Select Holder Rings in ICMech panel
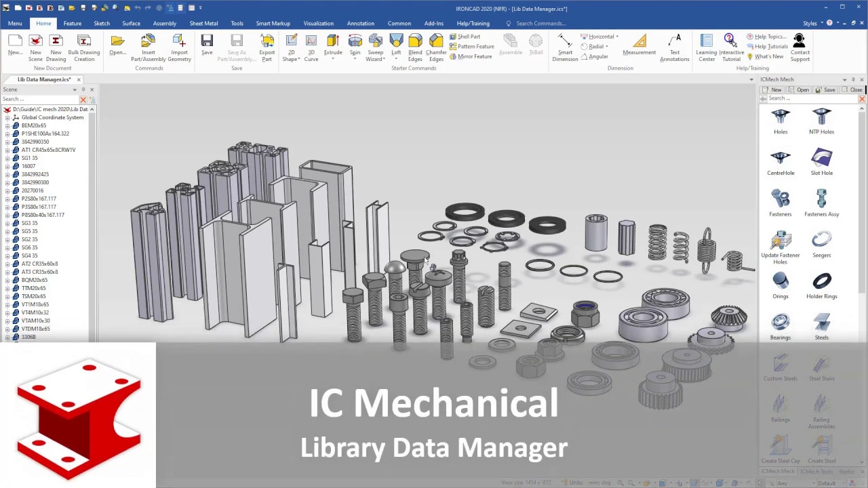 coord(821,286)
